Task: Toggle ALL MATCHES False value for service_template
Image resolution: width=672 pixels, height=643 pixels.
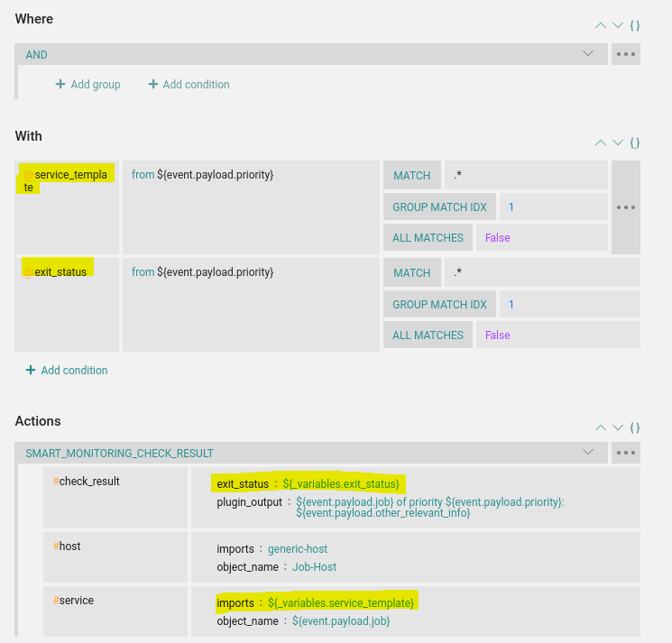Action: [x=498, y=238]
